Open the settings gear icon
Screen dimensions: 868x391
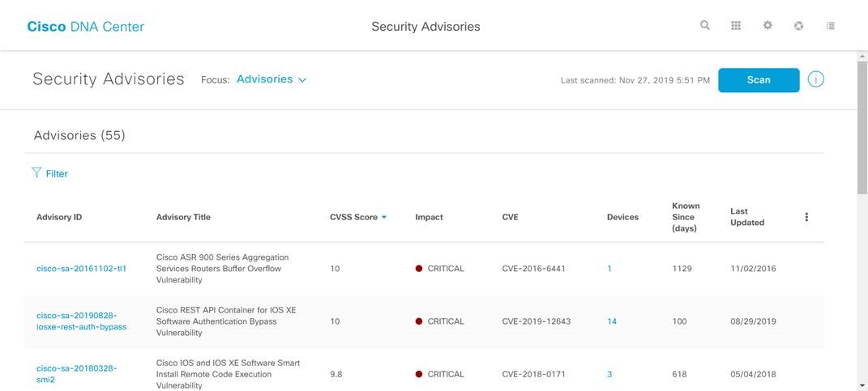(768, 26)
